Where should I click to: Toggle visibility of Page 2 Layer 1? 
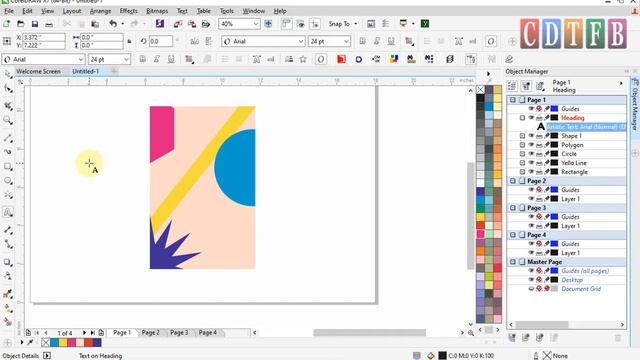[531, 199]
